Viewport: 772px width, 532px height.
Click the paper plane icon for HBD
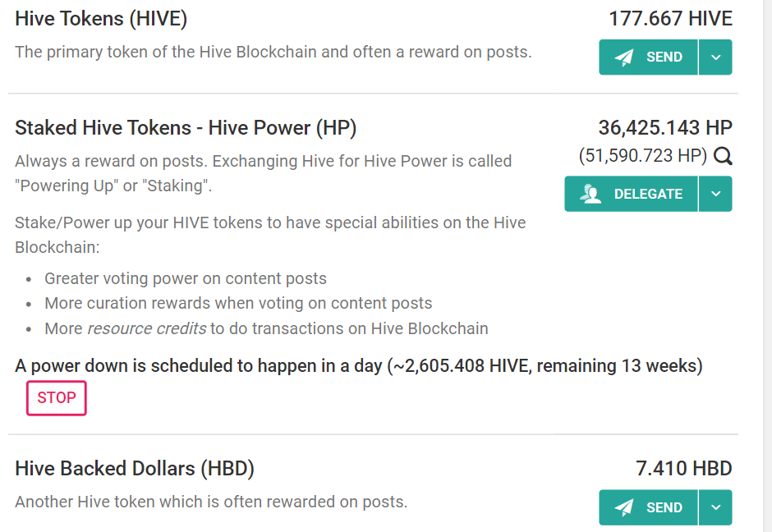tap(624, 507)
